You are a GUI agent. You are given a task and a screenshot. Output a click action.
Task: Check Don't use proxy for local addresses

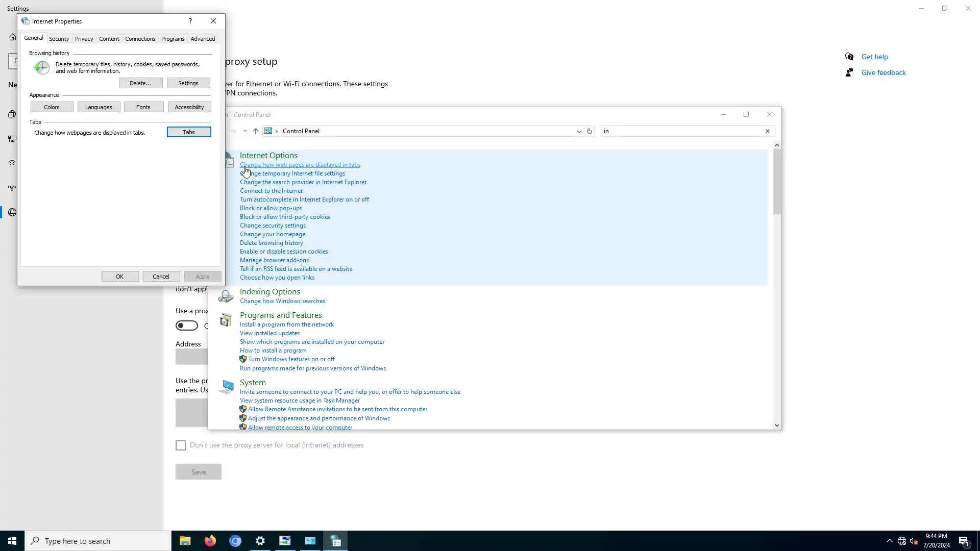[x=181, y=445]
